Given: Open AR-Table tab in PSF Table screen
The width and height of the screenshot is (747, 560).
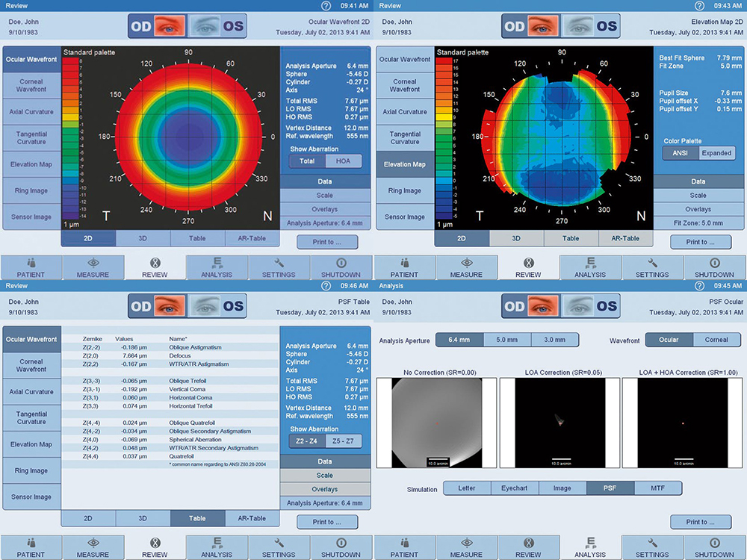Looking at the screenshot, I should 252,518.
